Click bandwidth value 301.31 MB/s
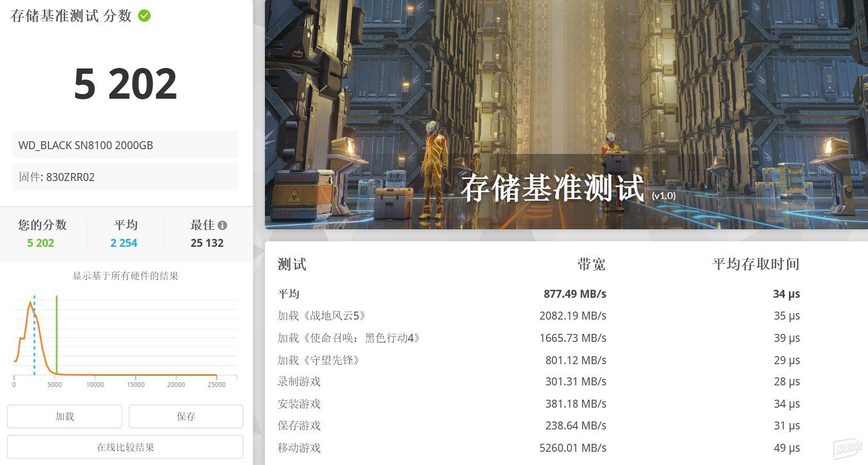The width and height of the screenshot is (868, 465). 576,382
